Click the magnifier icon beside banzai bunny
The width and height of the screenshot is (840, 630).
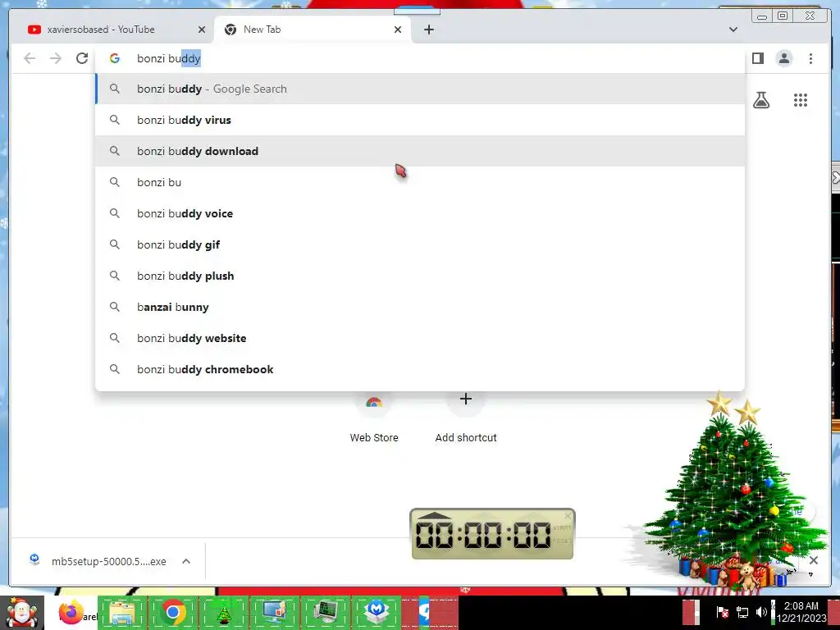tap(115, 307)
